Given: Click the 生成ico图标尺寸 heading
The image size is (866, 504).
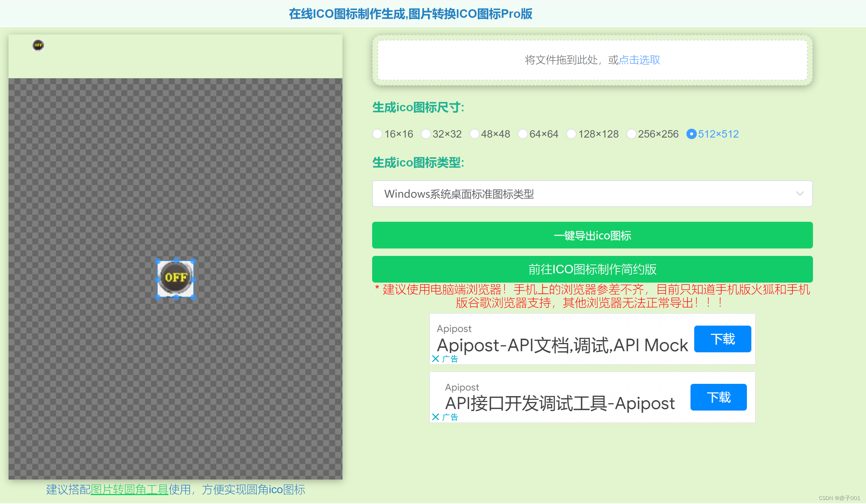Looking at the screenshot, I should [418, 108].
